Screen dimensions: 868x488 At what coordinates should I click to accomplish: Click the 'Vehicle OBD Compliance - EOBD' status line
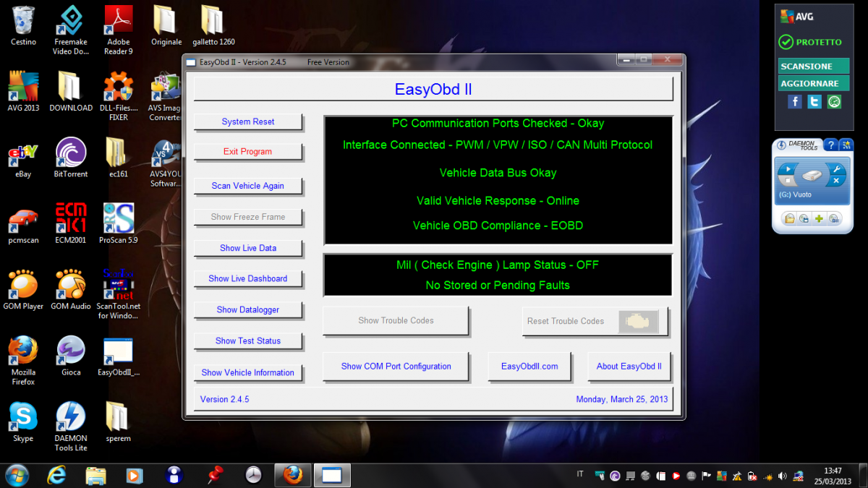click(x=498, y=226)
